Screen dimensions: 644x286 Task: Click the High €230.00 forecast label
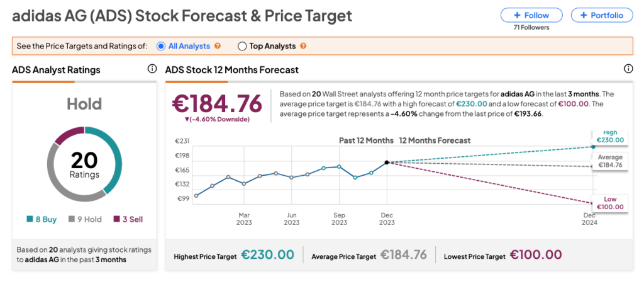click(x=611, y=137)
